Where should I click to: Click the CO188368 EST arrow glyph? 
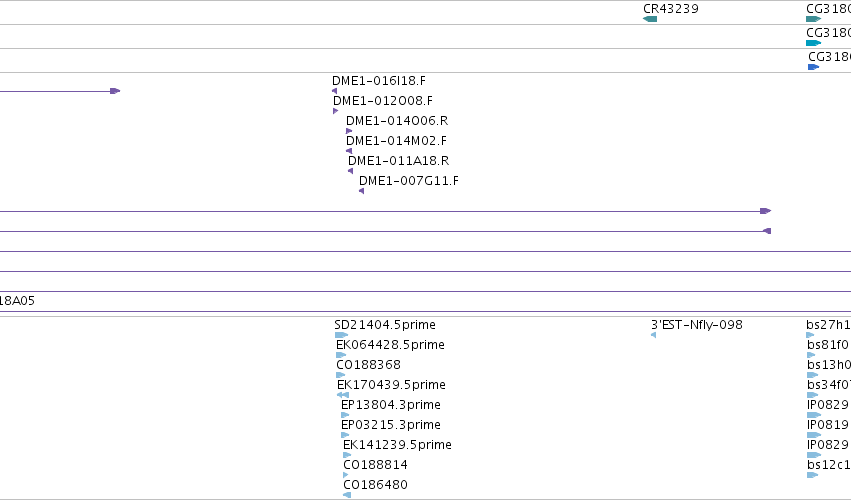click(341, 375)
